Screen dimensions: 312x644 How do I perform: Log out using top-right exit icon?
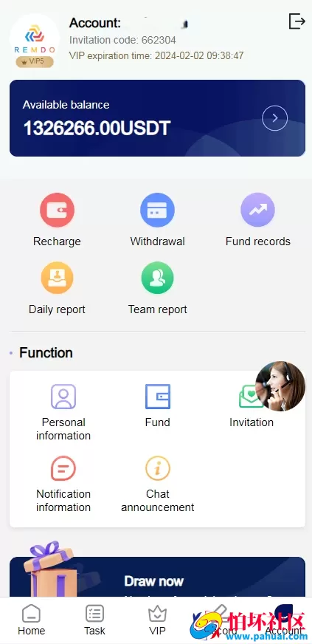pyautogui.click(x=297, y=21)
